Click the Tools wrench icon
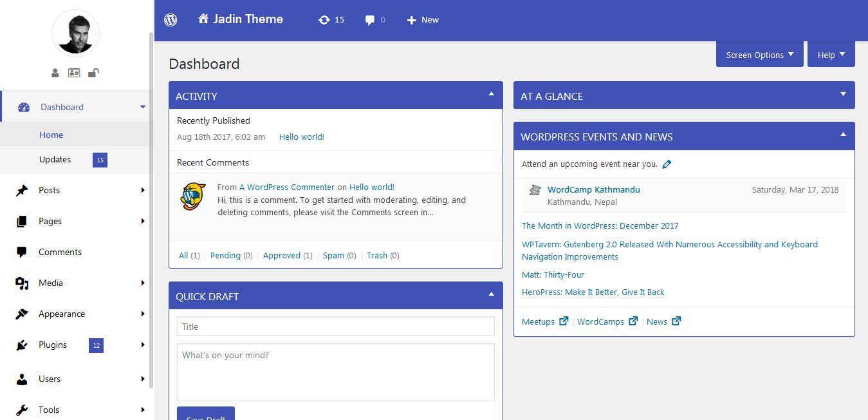868x420 pixels. pos(22,410)
